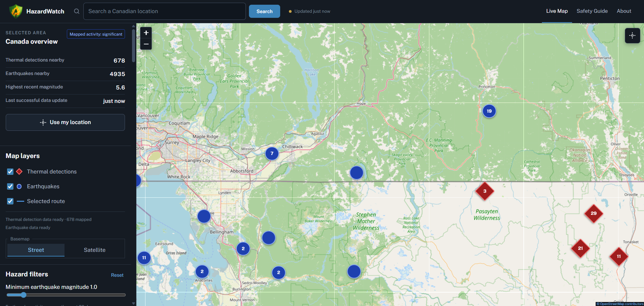
Task: Switch basemap to Satellite
Action: [95, 250]
